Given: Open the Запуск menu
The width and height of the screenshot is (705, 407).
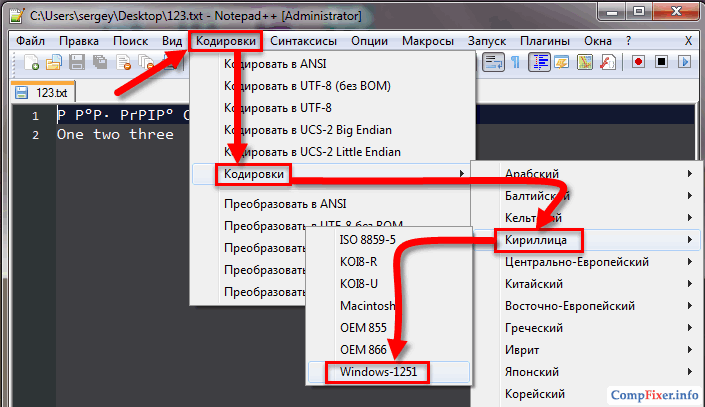Looking at the screenshot, I should click(487, 41).
